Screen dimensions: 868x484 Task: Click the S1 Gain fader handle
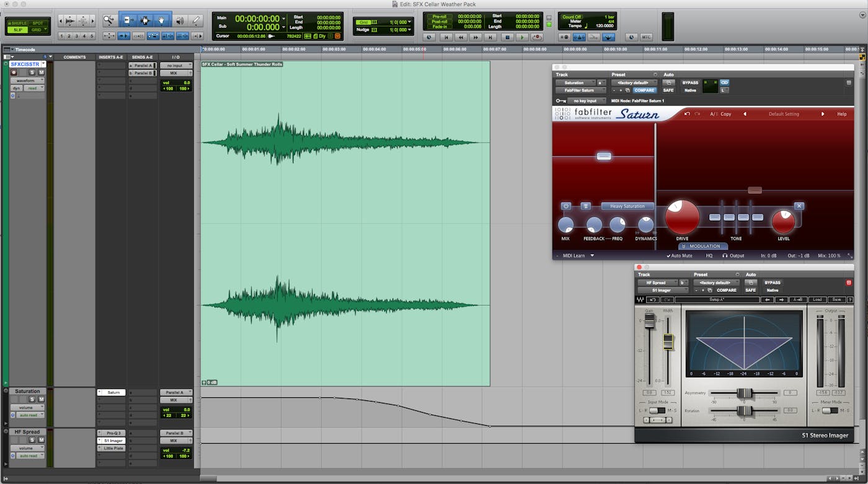(650, 320)
